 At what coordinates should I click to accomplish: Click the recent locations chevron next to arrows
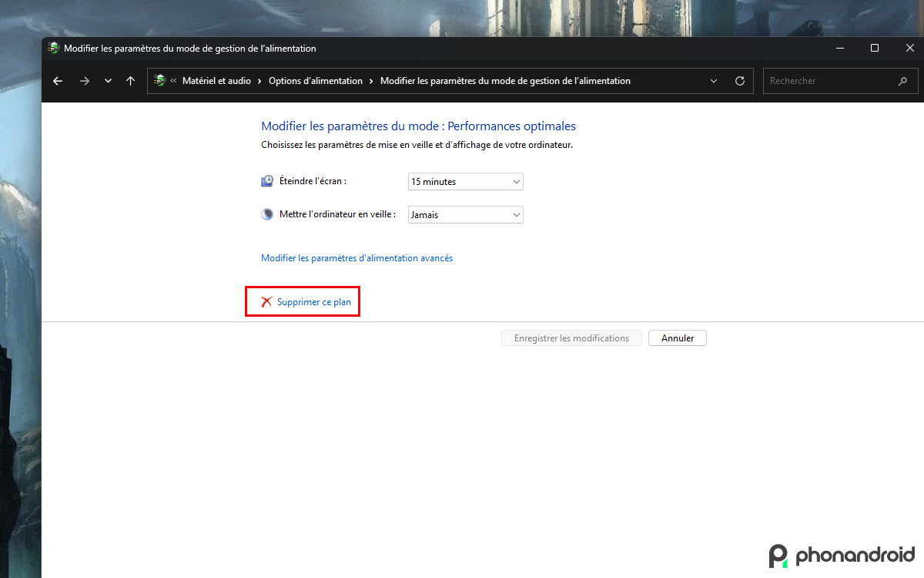tap(108, 80)
